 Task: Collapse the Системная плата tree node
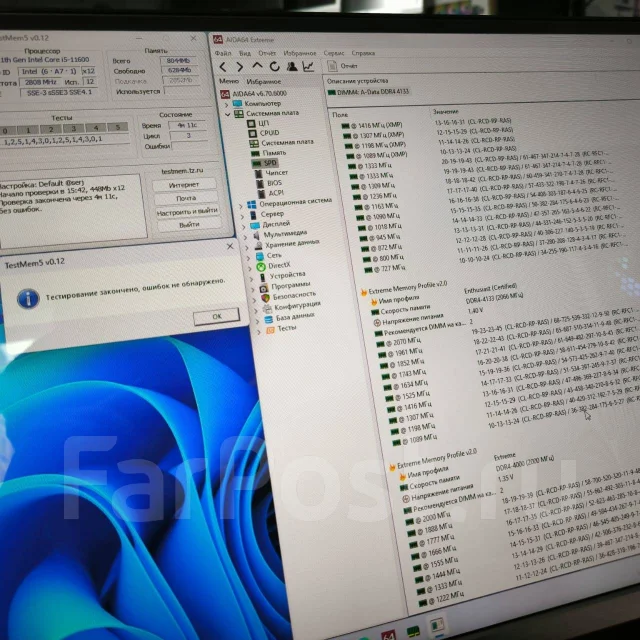point(228,114)
